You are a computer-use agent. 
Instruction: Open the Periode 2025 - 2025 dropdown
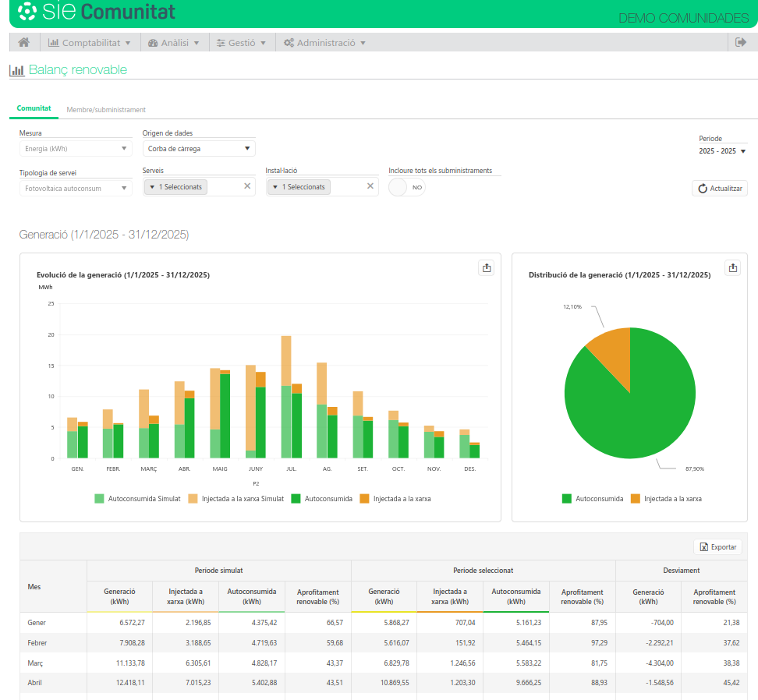(722, 151)
